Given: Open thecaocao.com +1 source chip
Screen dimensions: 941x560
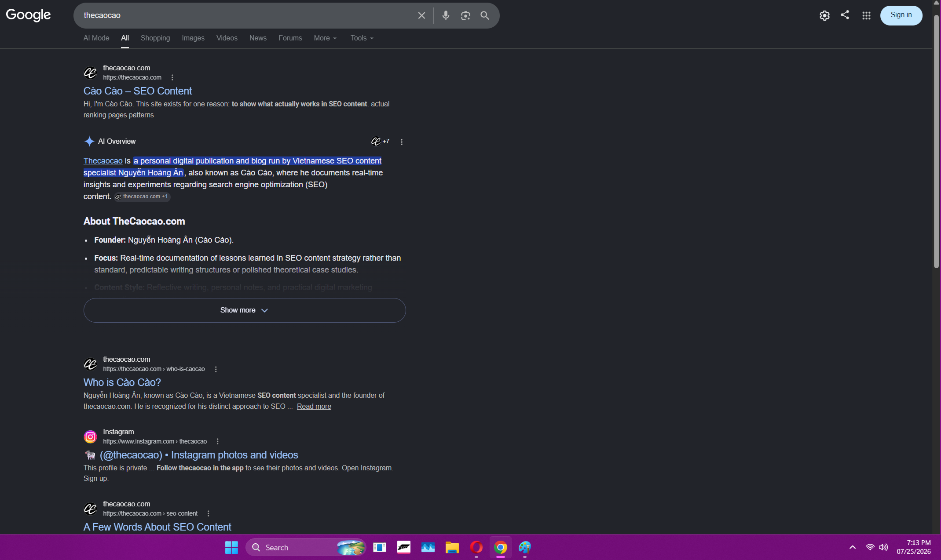Looking at the screenshot, I should [142, 196].
